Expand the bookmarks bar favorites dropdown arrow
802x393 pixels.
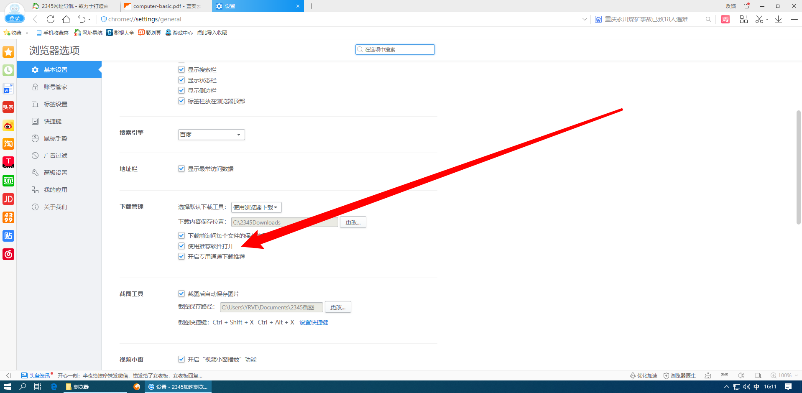click(27, 33)
